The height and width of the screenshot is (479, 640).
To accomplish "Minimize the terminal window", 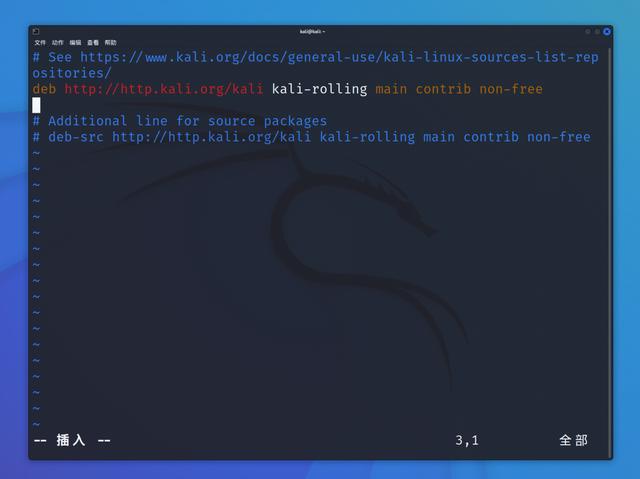I will [x=588, y=31].
